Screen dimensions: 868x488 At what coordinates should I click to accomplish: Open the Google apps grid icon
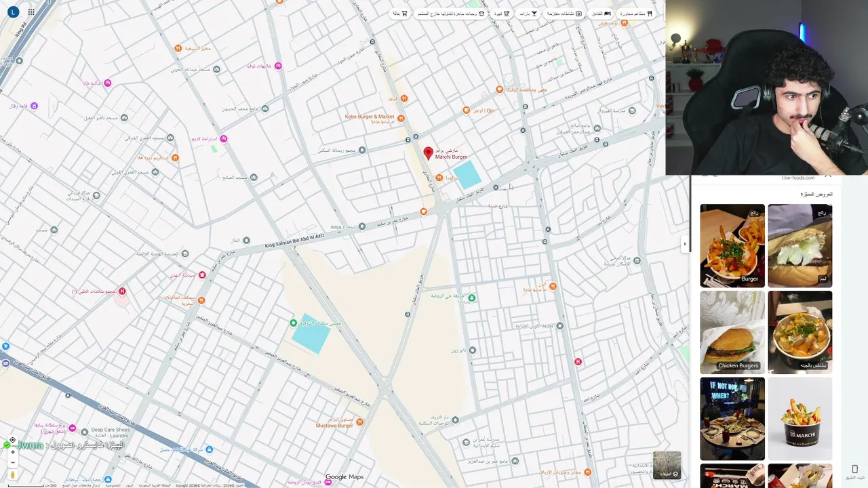tap(31, 12)
